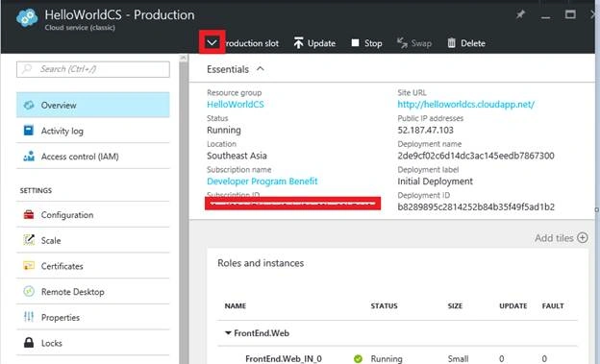Click the Stop square icon

(x=355, y=42)
